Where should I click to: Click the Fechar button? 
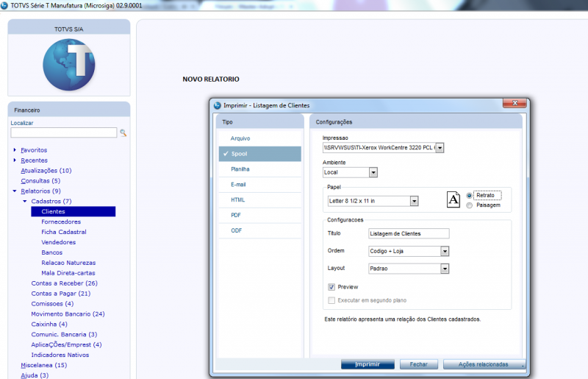pos(418,364)
